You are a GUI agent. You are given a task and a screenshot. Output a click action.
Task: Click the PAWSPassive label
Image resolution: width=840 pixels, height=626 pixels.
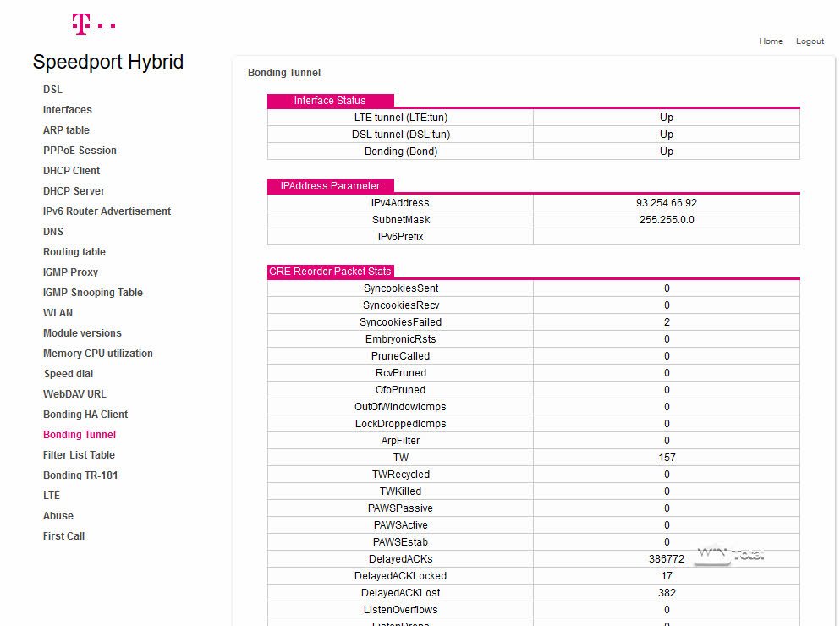pos(401,508)
